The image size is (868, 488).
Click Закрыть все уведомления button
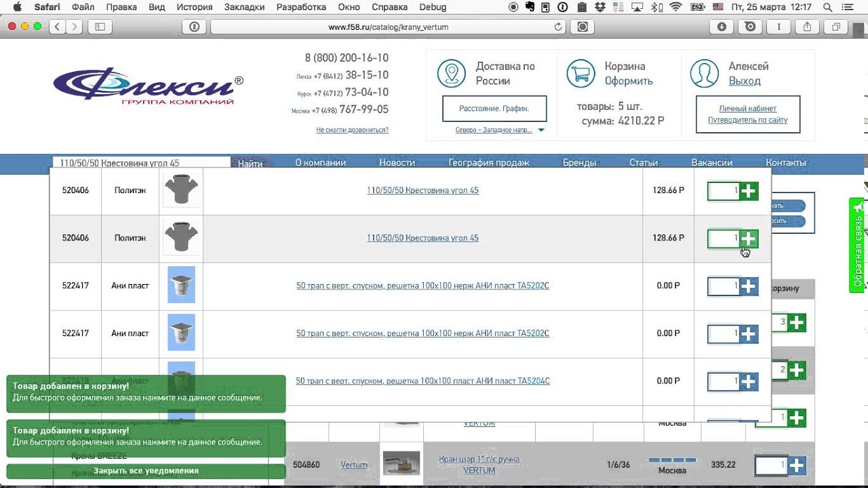coord(146,470)
